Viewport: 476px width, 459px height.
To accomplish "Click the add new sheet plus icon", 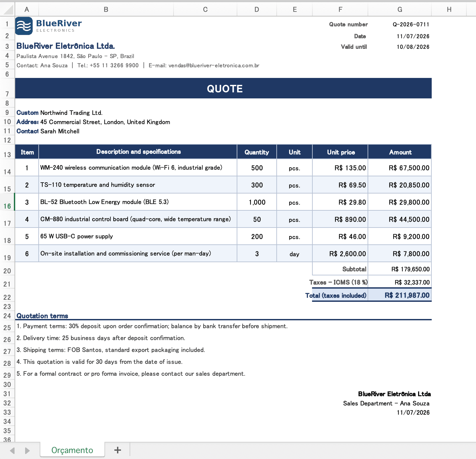I will 117,450.
